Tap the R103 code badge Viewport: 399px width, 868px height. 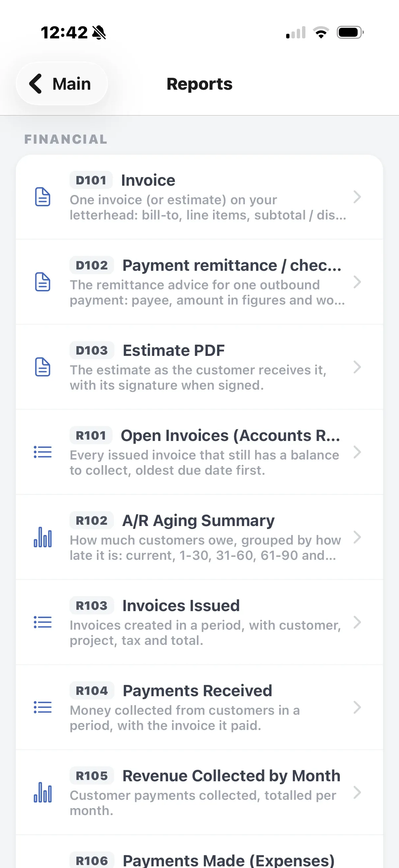click(x=92, y=606)
